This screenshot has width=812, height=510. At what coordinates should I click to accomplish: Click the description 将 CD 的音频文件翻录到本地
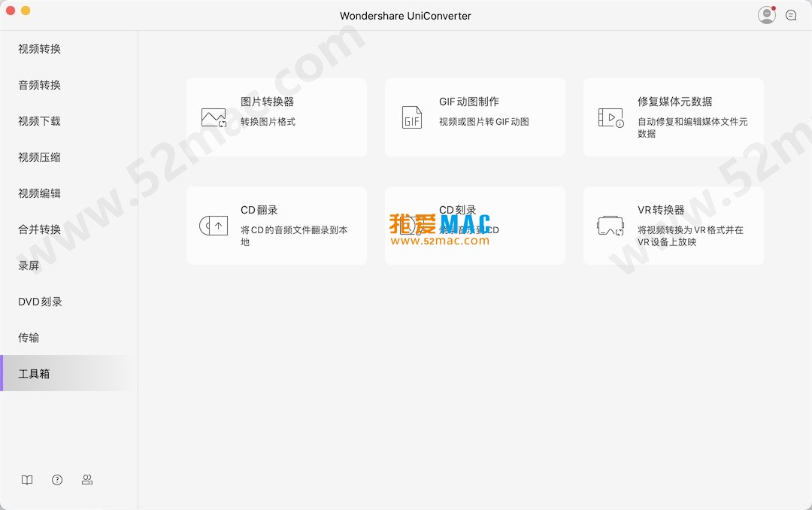[294, 236]
